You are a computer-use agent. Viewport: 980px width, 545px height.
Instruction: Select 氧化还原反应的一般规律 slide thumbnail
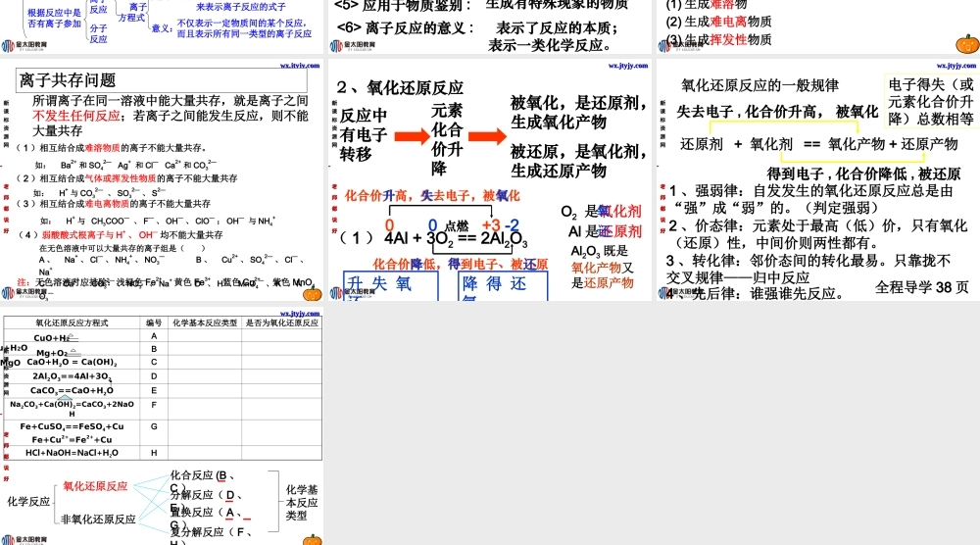(x=818, y=180)
